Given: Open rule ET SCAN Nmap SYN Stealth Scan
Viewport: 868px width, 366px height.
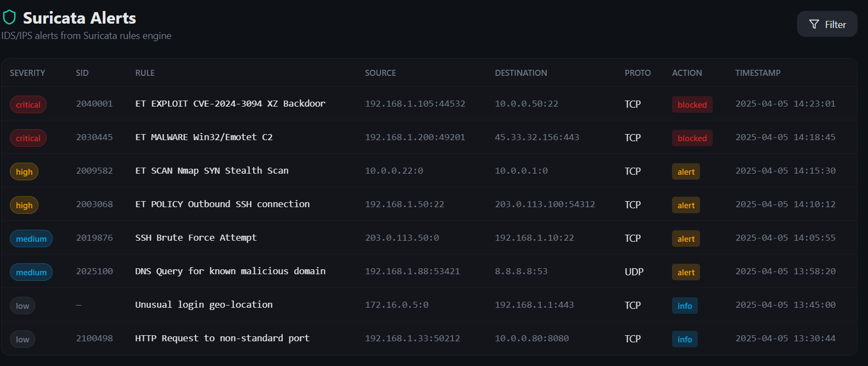Looking at the screenshot, I should (x=212, y=170).
